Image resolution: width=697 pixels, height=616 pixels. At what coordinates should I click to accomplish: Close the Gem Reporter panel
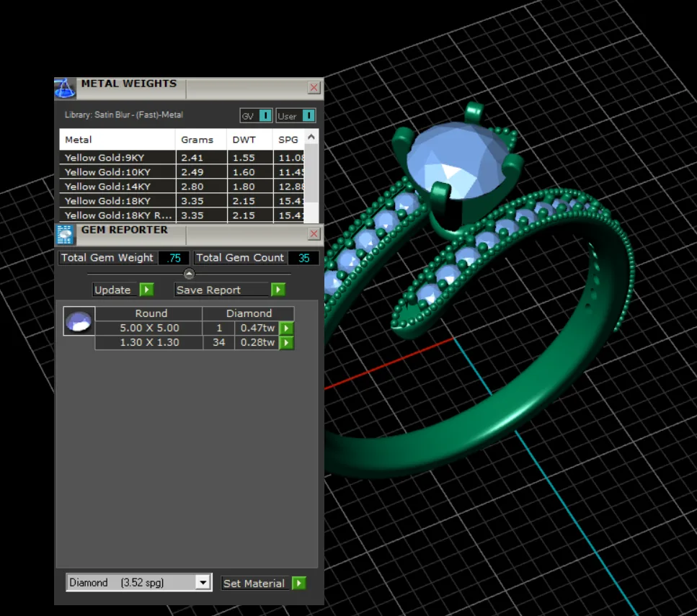pos(314,233)
